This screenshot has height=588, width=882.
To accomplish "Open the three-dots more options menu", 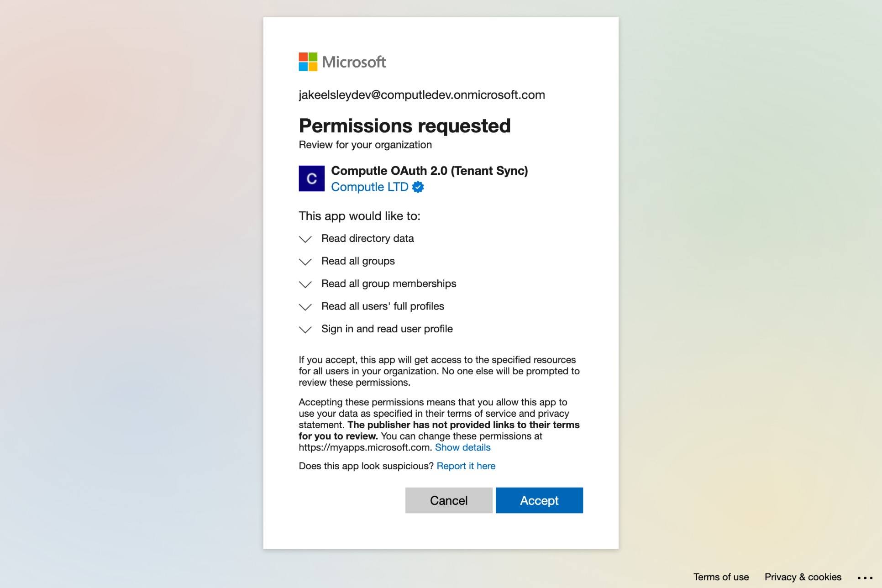I will coord(865,577).
